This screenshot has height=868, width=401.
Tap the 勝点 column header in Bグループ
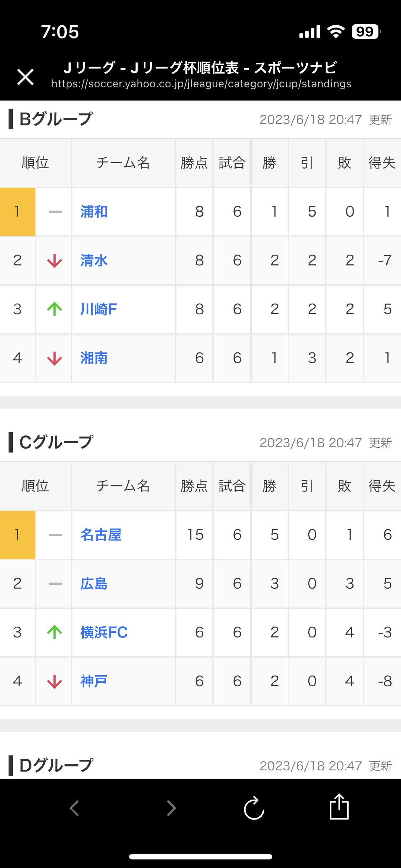[x=194, y=163]
